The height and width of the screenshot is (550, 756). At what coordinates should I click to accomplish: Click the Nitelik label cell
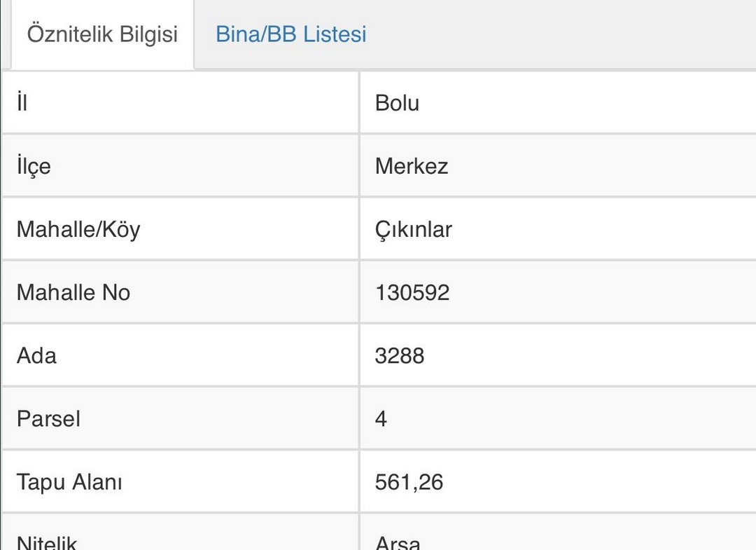[181, 532]
